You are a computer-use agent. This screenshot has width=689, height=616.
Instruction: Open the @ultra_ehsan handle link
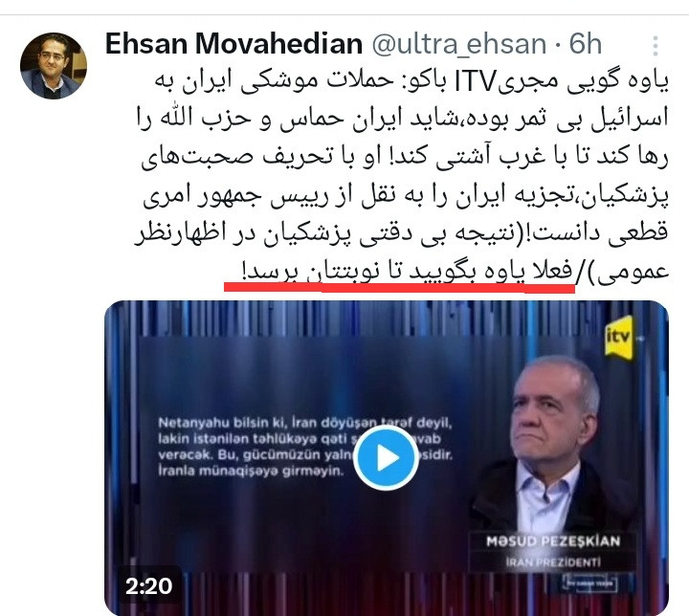[459, 44]
